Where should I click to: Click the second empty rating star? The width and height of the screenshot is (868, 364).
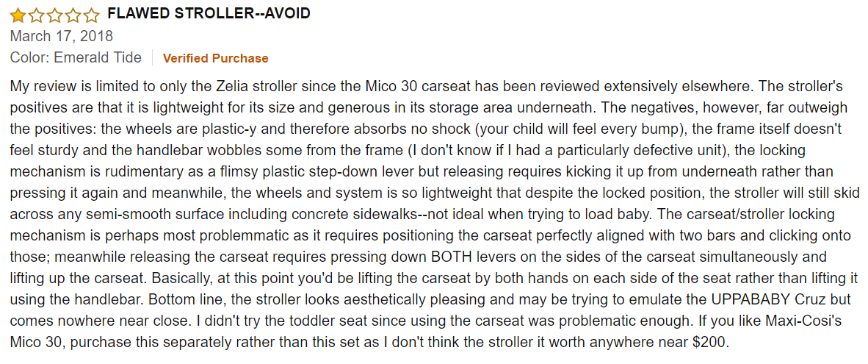pos(36,15)
